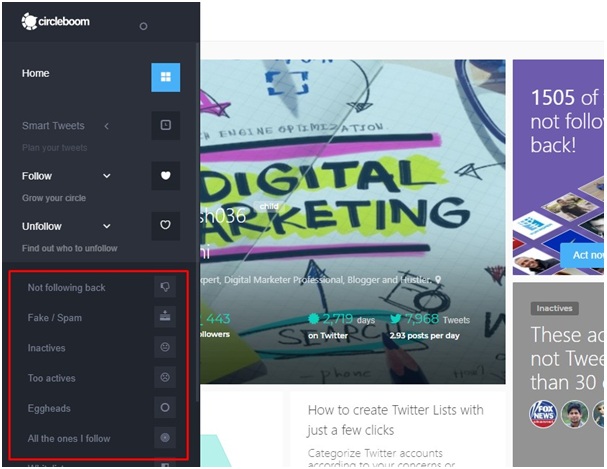Click the icon beside Fake / Spam
This screenshot has width=607, height=469.
click(166, 318)
